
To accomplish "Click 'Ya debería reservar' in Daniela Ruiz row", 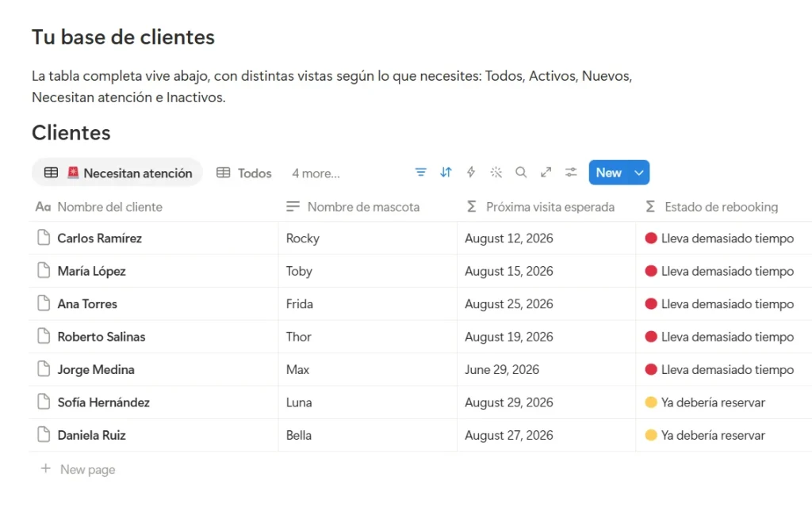I will click(x=713, y=436).
